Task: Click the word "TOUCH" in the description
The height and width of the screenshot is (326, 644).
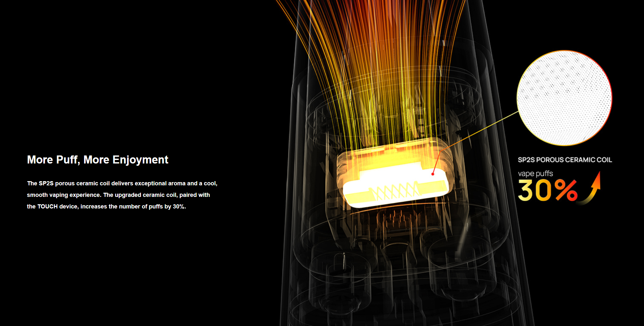Action: (x=47, y=207)
